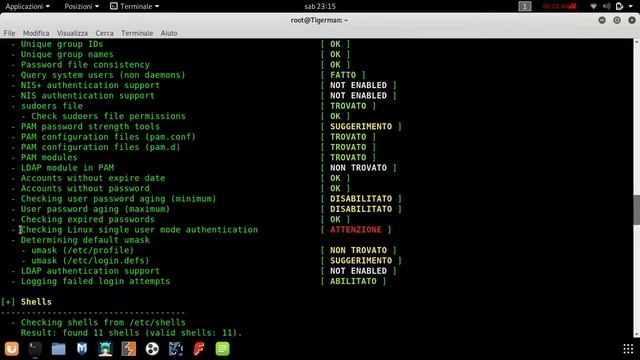This screenshot has height=360, width=640.
Task: Launch the Files folder icon in dock
Action: pyautogui.click(x=58, y=349)
